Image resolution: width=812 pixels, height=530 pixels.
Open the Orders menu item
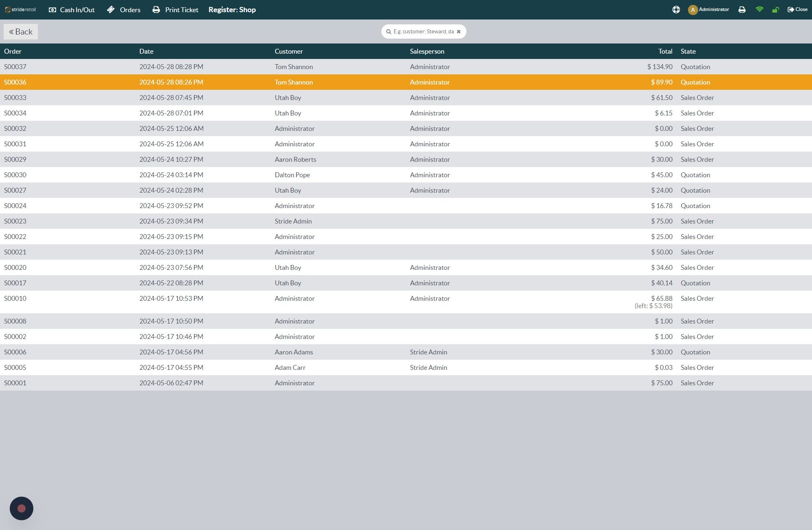[124, 10]
